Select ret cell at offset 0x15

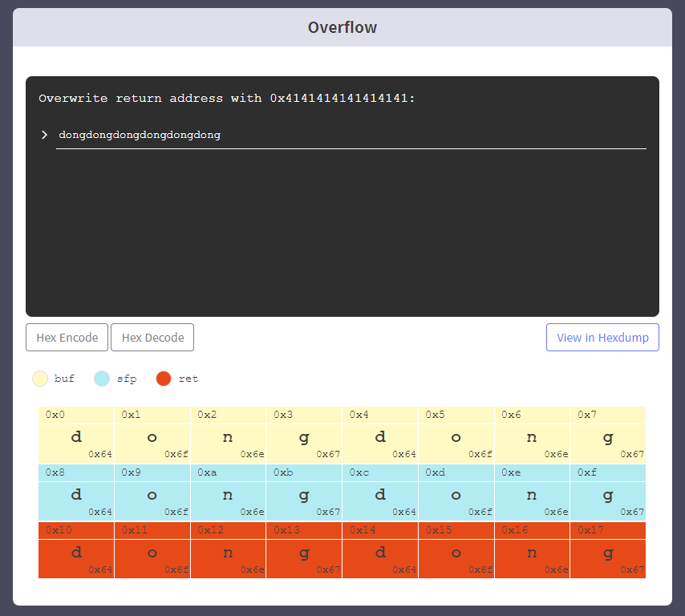click(x=456, y=550)
